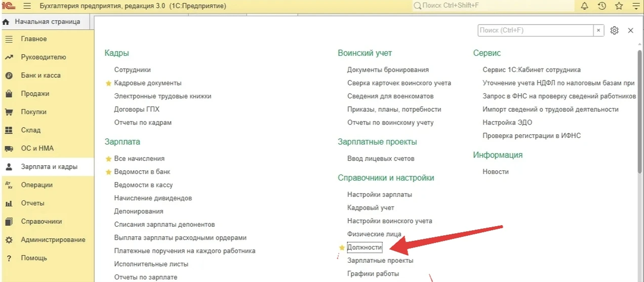Focus the global search field Ctrl+Shift+F
The image size is (644, 282).
tap(493, 6)
